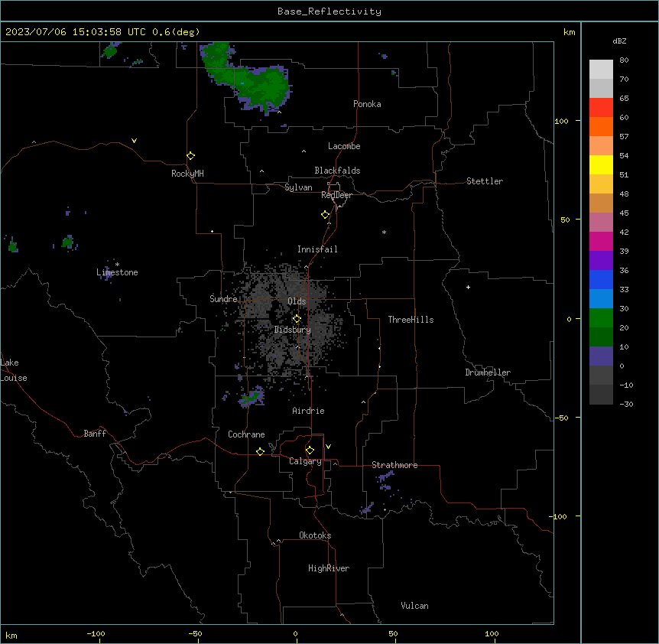Pick the purple legend band between 39 and 36 dBZ
Image resolution: width=659 pixels, height=644 pixels.
[x=601, y=260]
